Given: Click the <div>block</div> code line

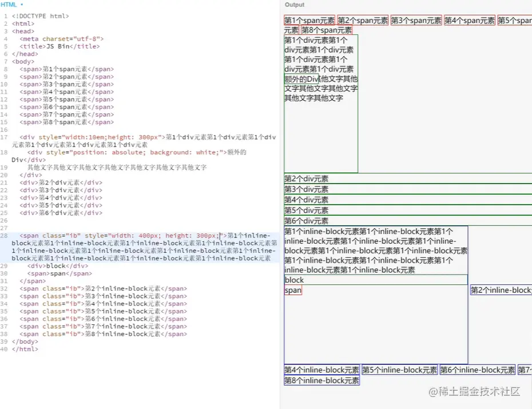Looking at the screenshot, I should point(58,266).
